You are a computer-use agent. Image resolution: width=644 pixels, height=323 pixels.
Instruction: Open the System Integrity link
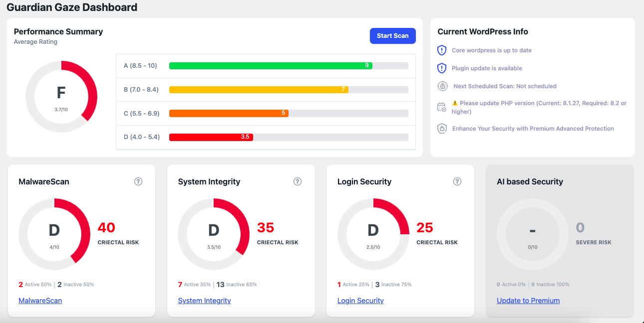tap(204, 301)
